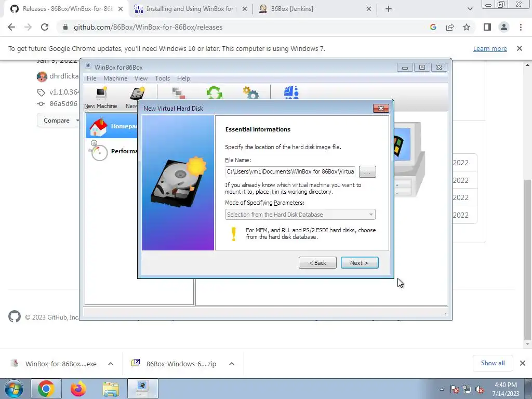Click the Chrome back arrow

click(11, 27)
